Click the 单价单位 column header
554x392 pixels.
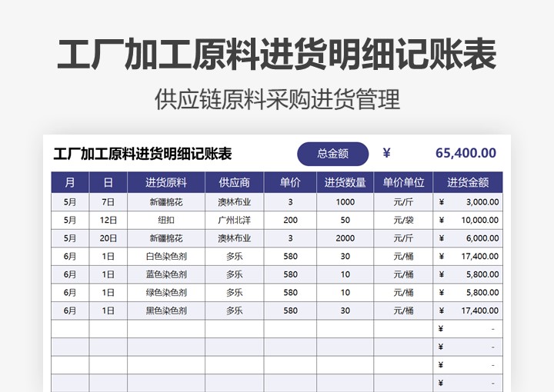[403, 182]
